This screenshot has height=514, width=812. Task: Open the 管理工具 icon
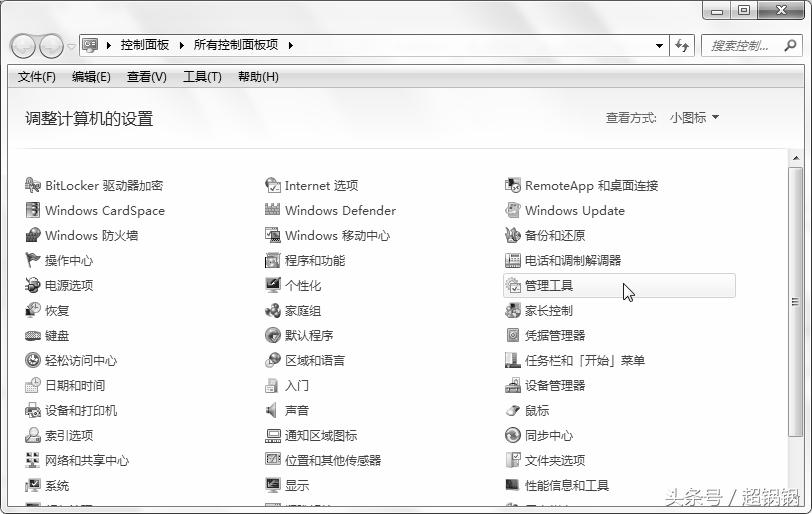click(513, 285)
